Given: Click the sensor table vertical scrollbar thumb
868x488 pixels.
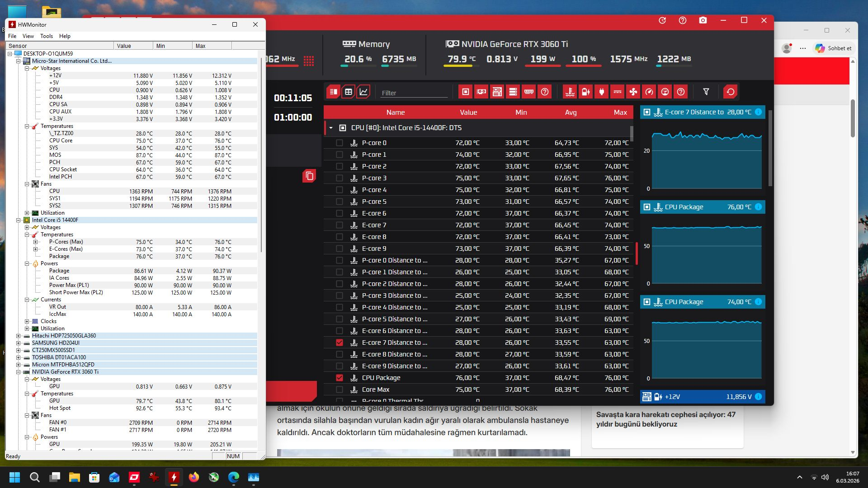Looking at the screenshot, I should [x=632, y=133].
